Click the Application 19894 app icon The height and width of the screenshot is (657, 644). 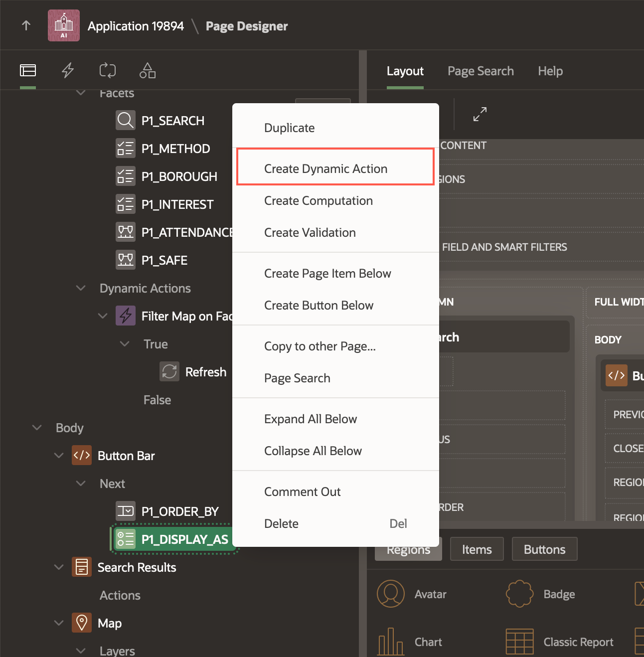point(64,25)
